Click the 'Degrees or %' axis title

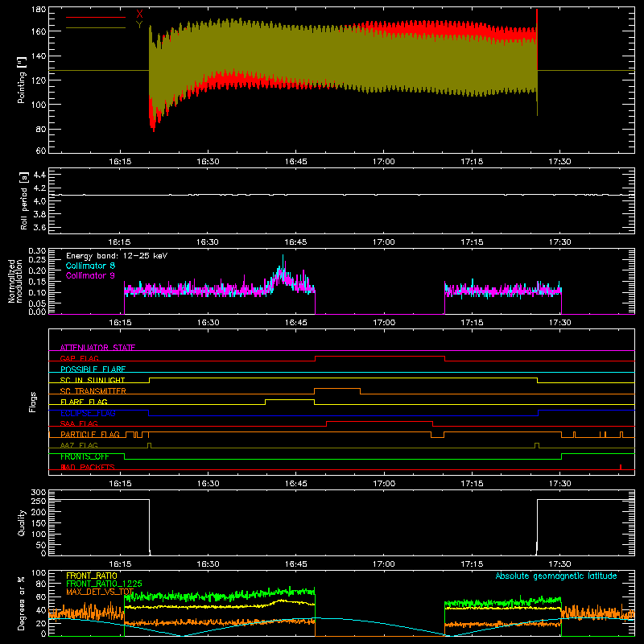pyautogui.click(x=22, y=604)
